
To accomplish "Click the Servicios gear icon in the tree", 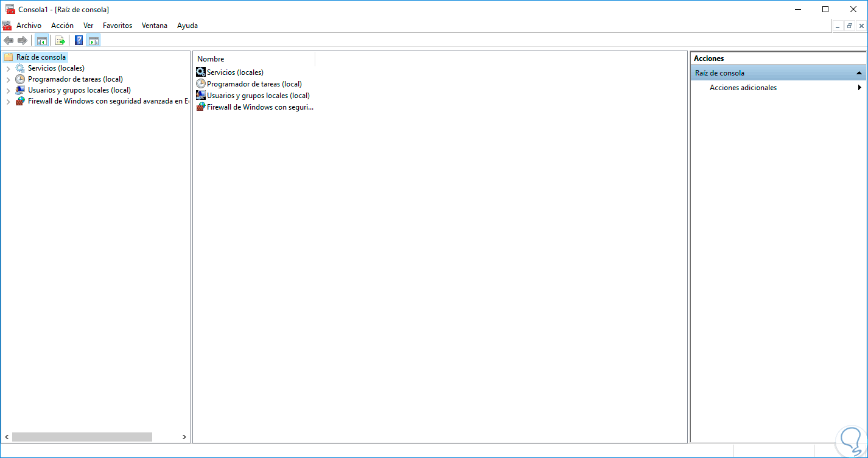I will pos(20,68).
